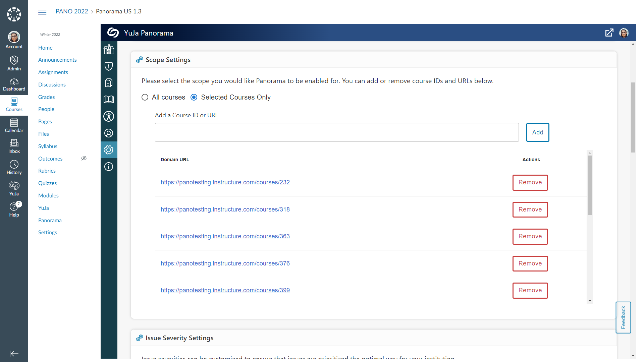This screenshot has height=362, width=644.
Task: Open Panorama in course menu
Action: coord(50,220)
